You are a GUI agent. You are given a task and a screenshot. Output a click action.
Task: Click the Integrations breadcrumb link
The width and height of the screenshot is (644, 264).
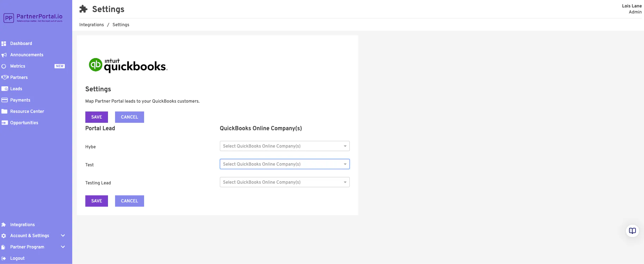[x=92, y=25]
